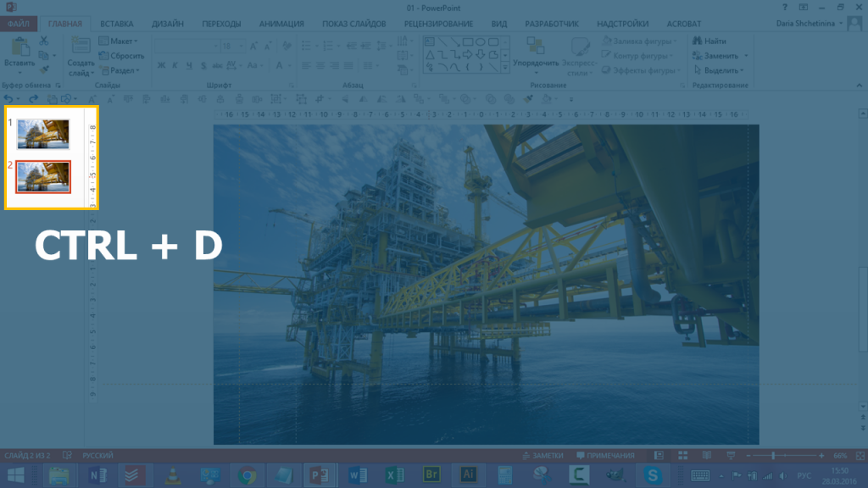This screenshot has height=488, width=868.
Task: Open Skype from the Windows taskbar
Action: click(x=651, y=475)
